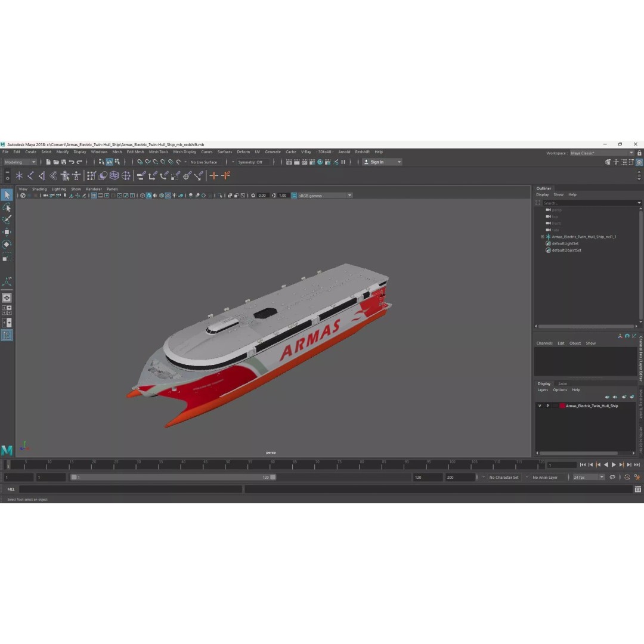Click the Open Scene folder icon

56,162
